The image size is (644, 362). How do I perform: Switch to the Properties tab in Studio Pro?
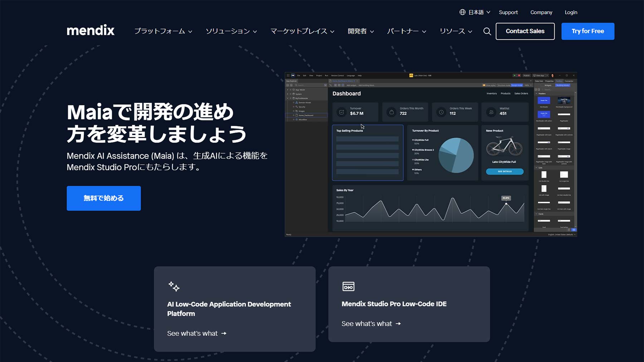tap(549, 81)
